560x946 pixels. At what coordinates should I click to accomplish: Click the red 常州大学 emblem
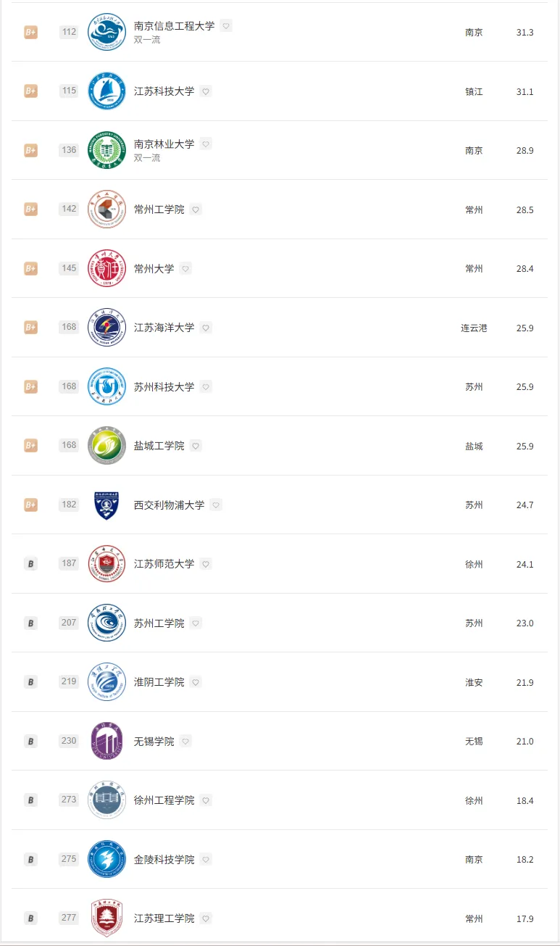tap(106, 268)
